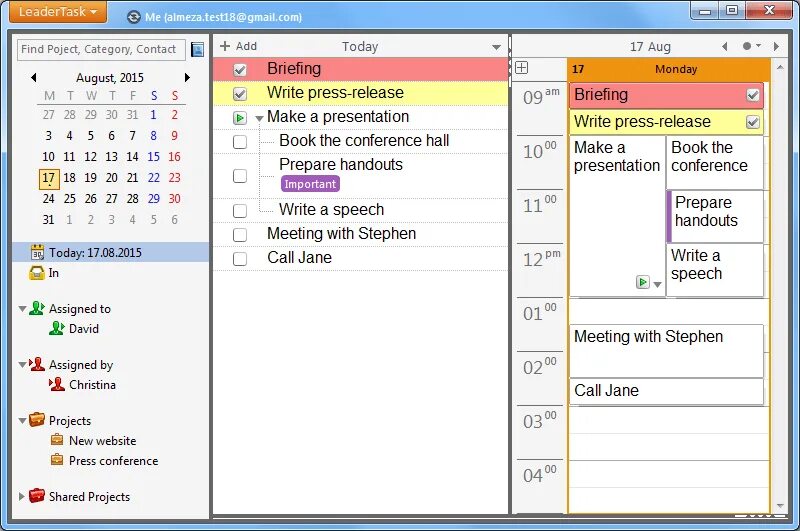800x531 pixels.
Task: Select David under Assigned to
Action: 84,329
